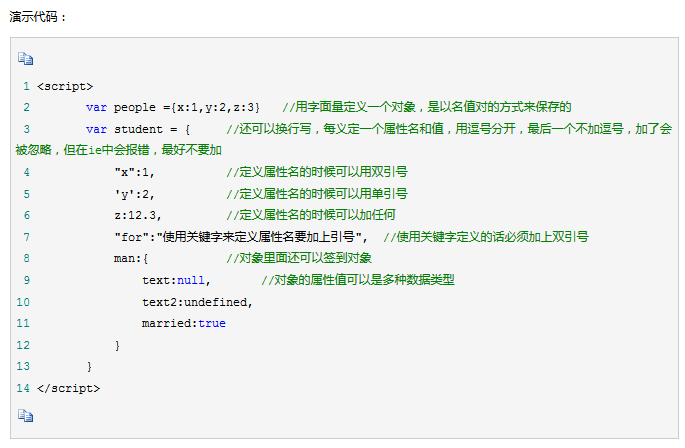Click the comment starting with 还可以换行写
The image size is (685, 448).
[x=449, y=129]
